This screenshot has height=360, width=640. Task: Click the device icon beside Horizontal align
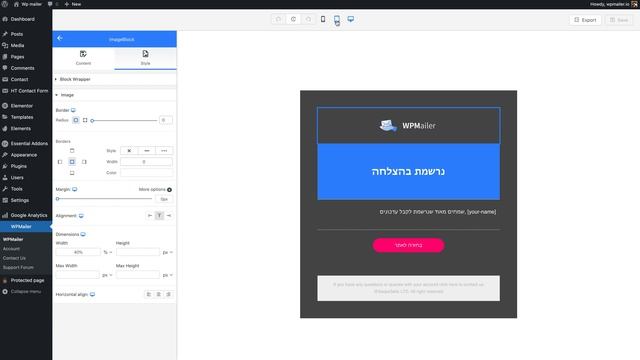(x=93, y=294)
